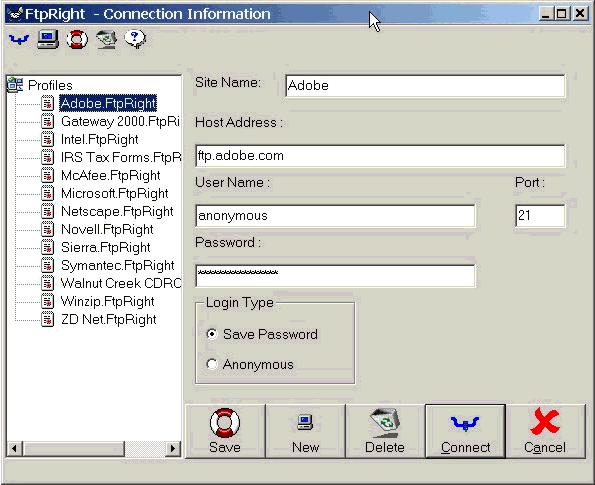The width and height of the screenshot is (595, 485).
Task: Select the Save Password radio button
Action: [x=212, y=334]
